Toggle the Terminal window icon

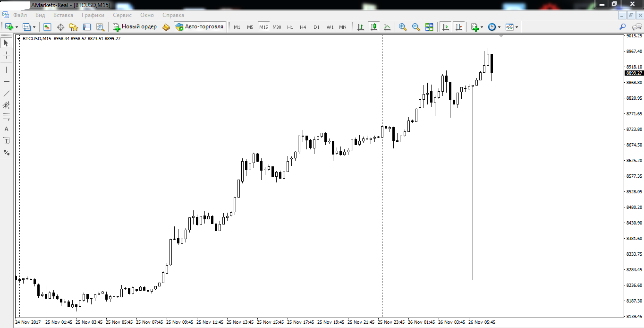click(87, 27)
